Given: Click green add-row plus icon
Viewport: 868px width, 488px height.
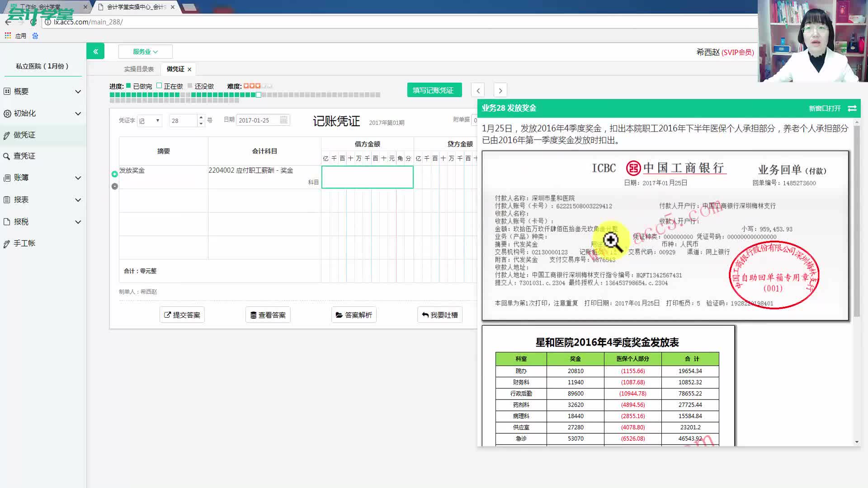Looking at the screenshot, I should pos(115,174).
